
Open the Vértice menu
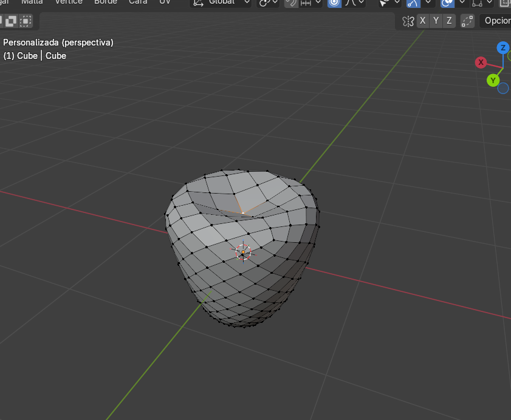click(x=68, y=2)
